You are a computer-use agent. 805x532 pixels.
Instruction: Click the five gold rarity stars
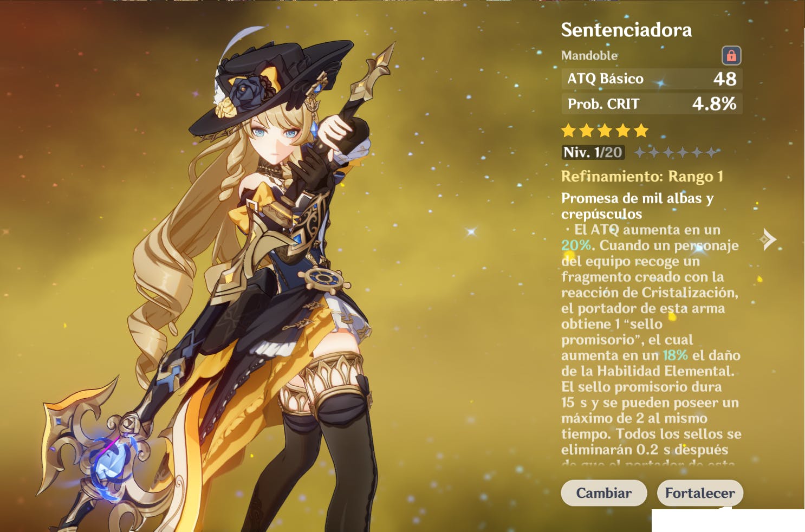(x=605, y=131)
